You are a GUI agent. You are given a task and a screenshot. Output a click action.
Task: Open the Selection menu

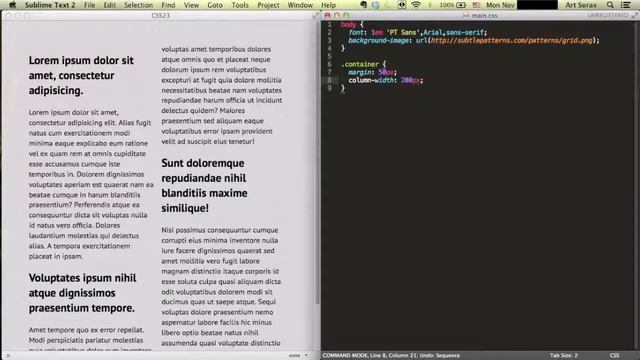pyautogui.click(x=138, y=5)
